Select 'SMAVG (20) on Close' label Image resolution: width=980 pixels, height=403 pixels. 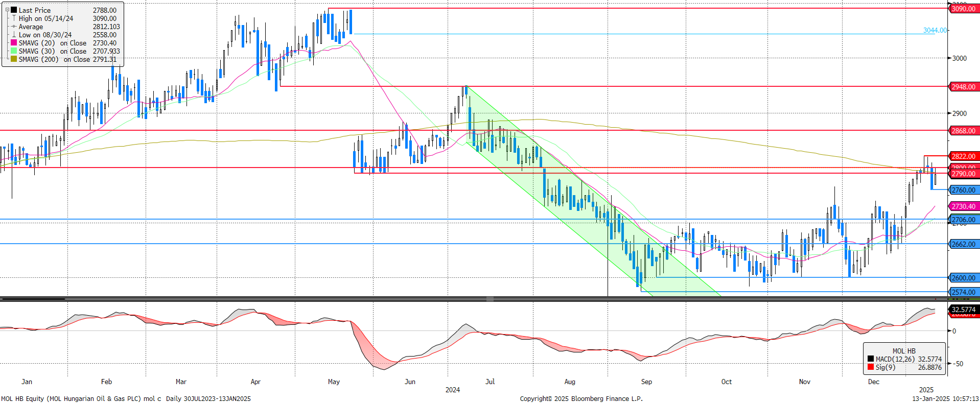(53, 43)
